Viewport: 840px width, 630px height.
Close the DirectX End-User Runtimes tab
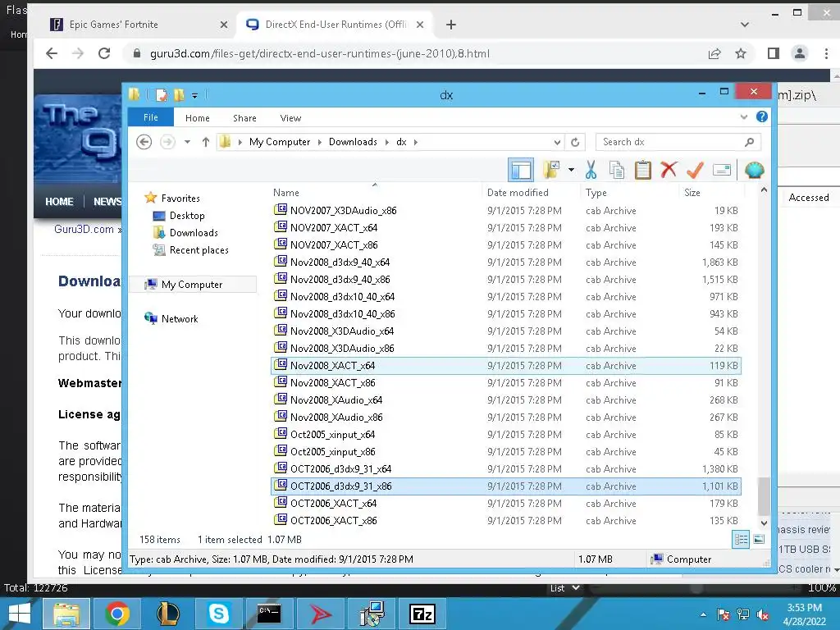pos(420,25)
